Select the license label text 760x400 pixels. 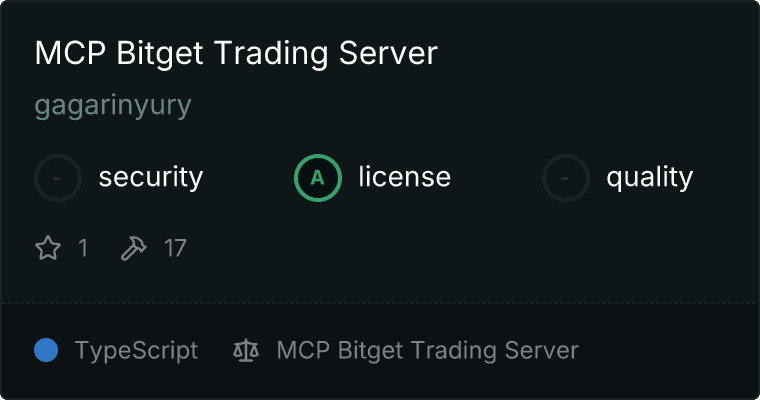[x=405, y=176]
